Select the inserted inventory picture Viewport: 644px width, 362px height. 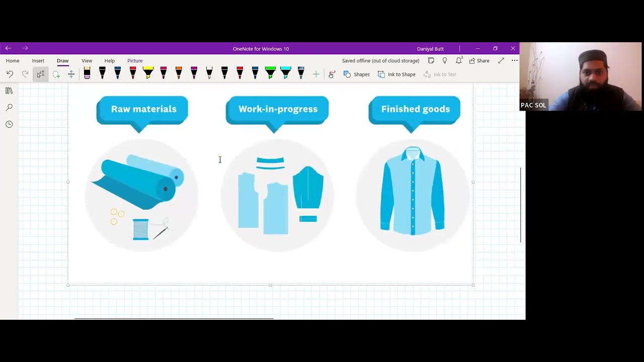271,184
